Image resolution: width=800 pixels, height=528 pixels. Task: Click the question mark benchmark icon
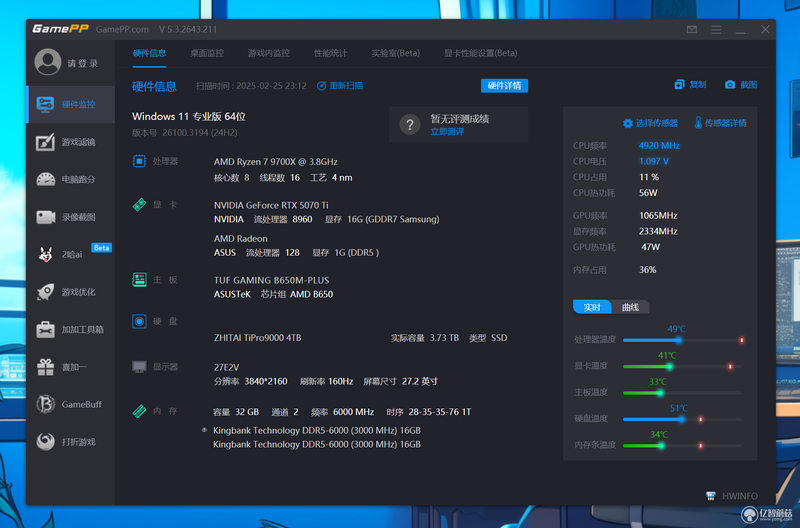pos(410,124)
